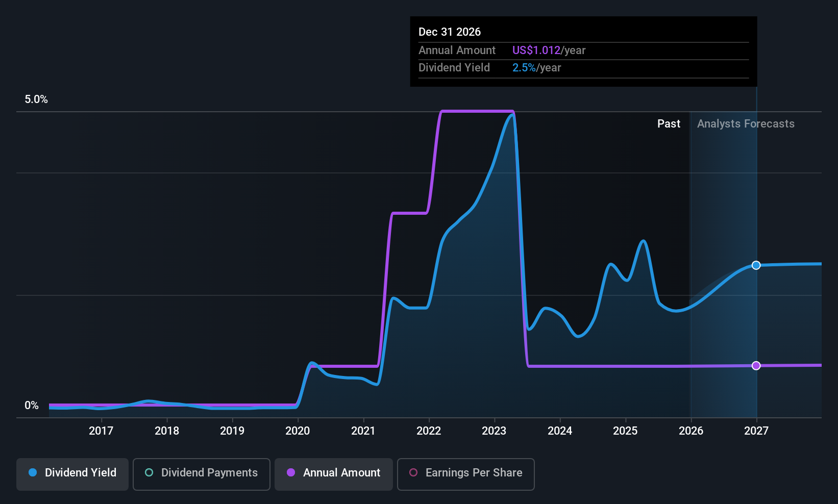Click the Dec 31 2026 tooltip date
This screenshot has width=838, height=504.
pyautogui.click(x=450, y=32)
